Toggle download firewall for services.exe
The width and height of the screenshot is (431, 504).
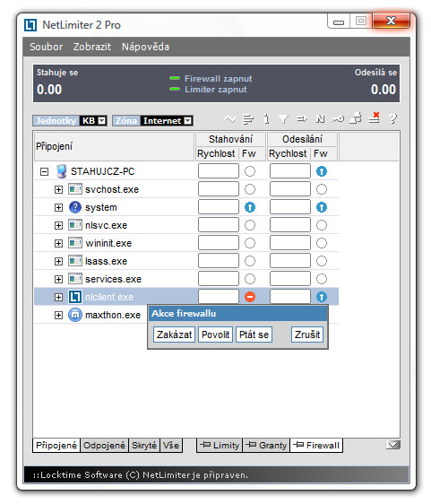(250, 279)
